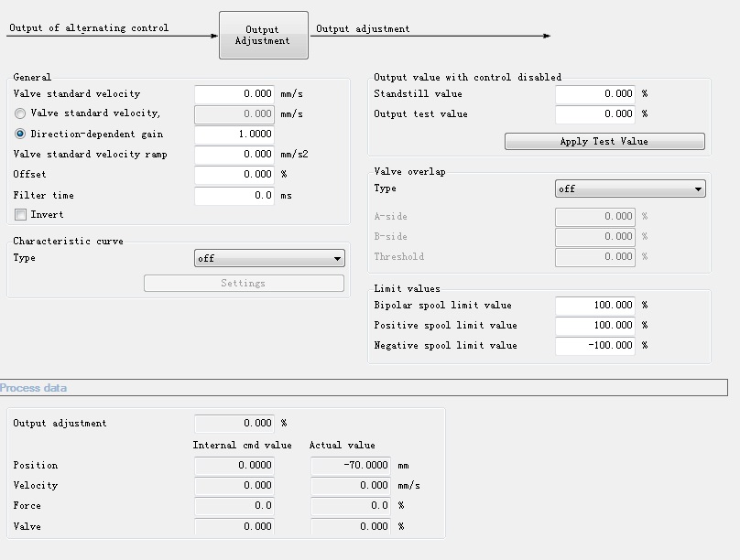Change the Negative spool limit value field
Image resolution: width=740 pixels, height=560 pixels.
595,346
